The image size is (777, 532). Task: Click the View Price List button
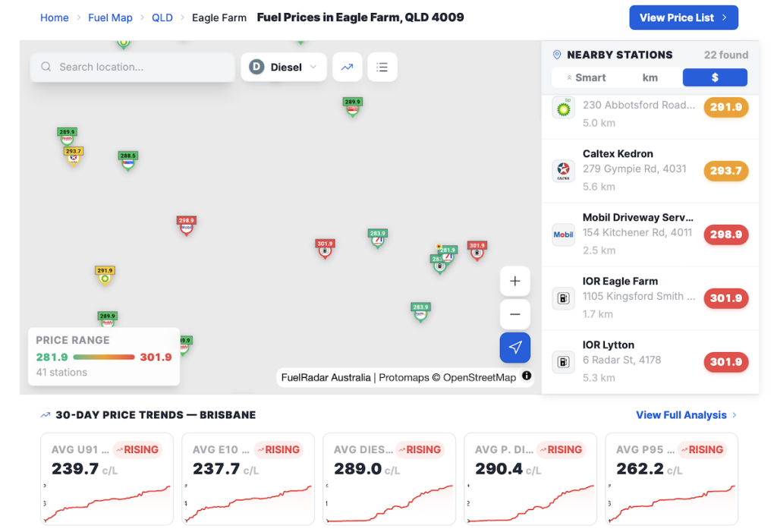point(683,17)
